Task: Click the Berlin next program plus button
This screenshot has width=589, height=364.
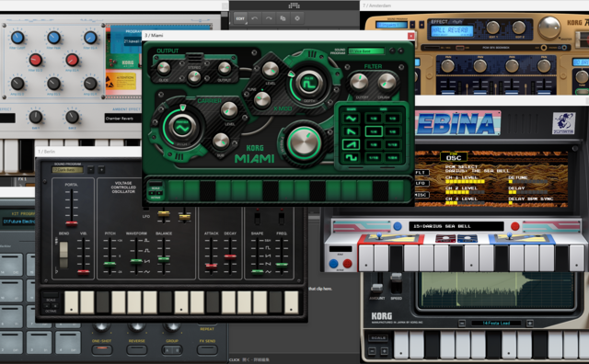Action: [101, 170]
